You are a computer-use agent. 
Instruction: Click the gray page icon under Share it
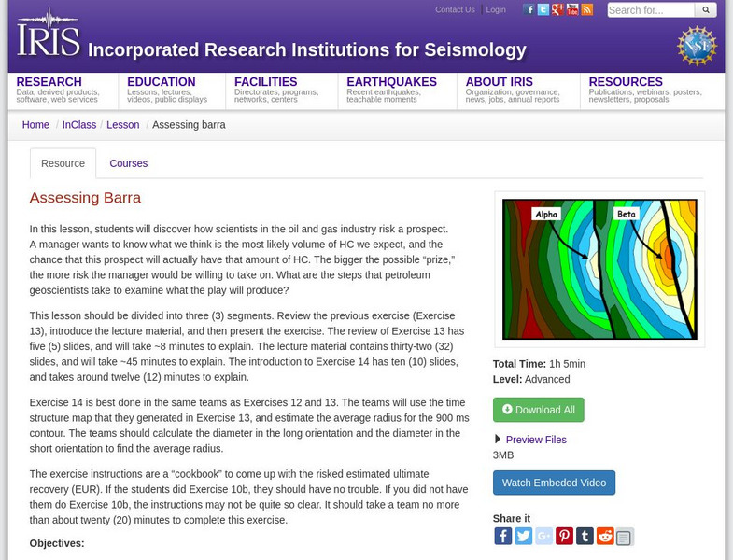(x=625, y=537)
